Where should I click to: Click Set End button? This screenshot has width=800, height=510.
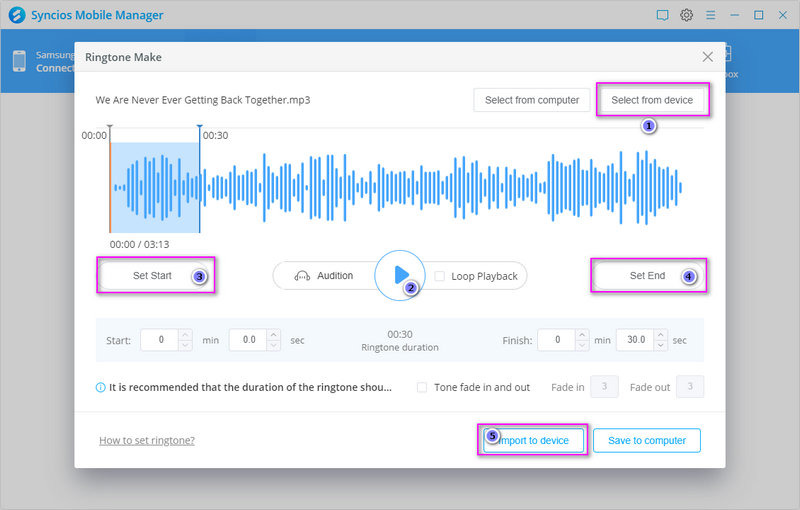tap(648, 275)
